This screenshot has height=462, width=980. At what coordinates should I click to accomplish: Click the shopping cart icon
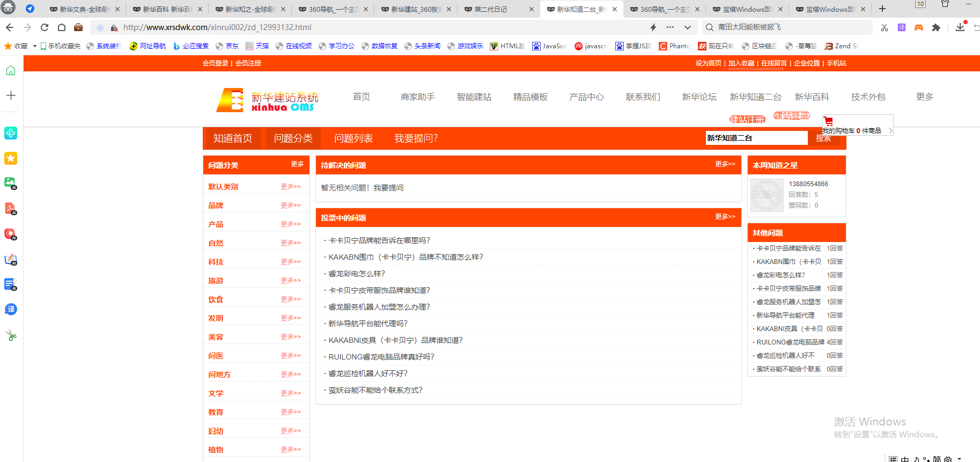point(828,121)
